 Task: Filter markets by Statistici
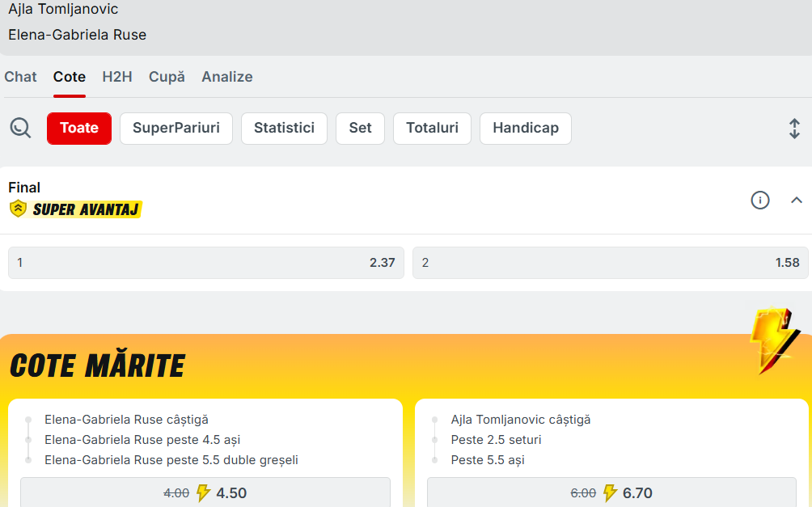pyautogui.click(x=284, y=128)
